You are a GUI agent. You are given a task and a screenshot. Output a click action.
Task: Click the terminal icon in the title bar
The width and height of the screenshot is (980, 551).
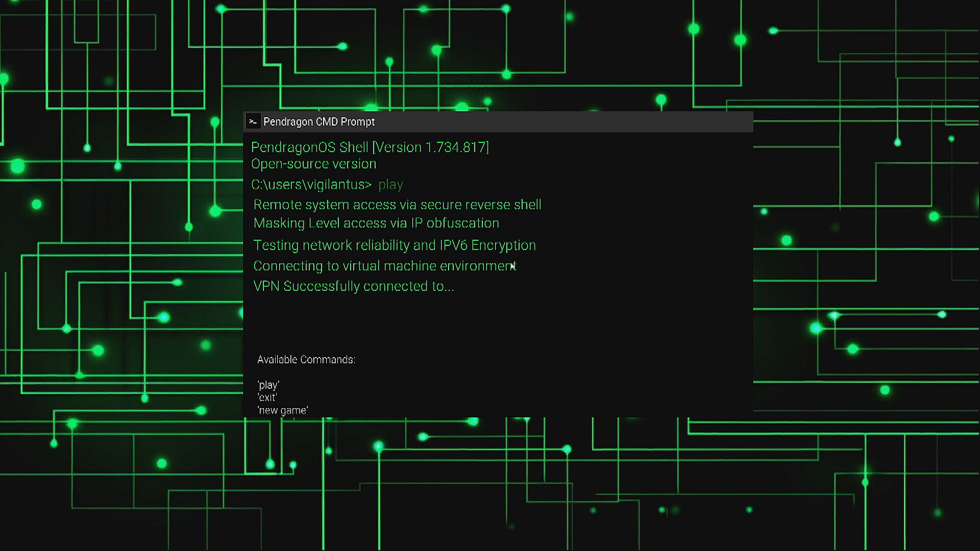click(253, 121)
